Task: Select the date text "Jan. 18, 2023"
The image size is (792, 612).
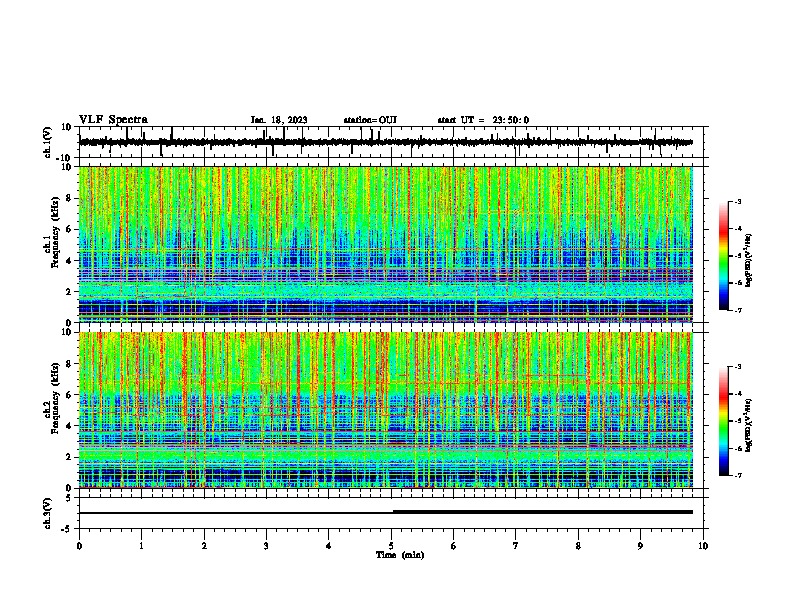Action: (x=279, y=120)
